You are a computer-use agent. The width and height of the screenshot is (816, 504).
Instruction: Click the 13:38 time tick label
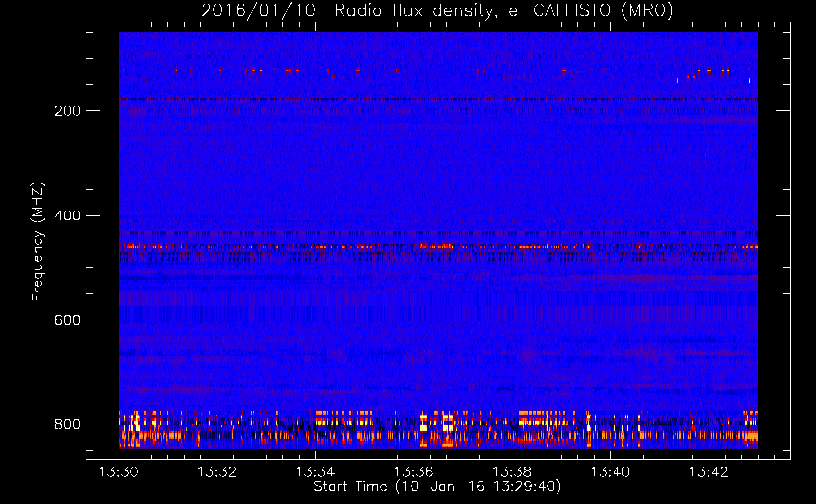tap(512, 472)
